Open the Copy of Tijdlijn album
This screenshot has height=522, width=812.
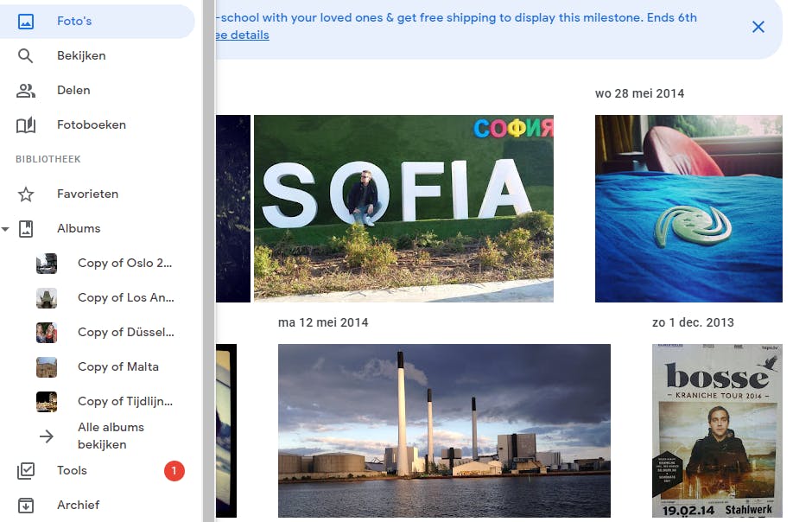tap(126, 401)
